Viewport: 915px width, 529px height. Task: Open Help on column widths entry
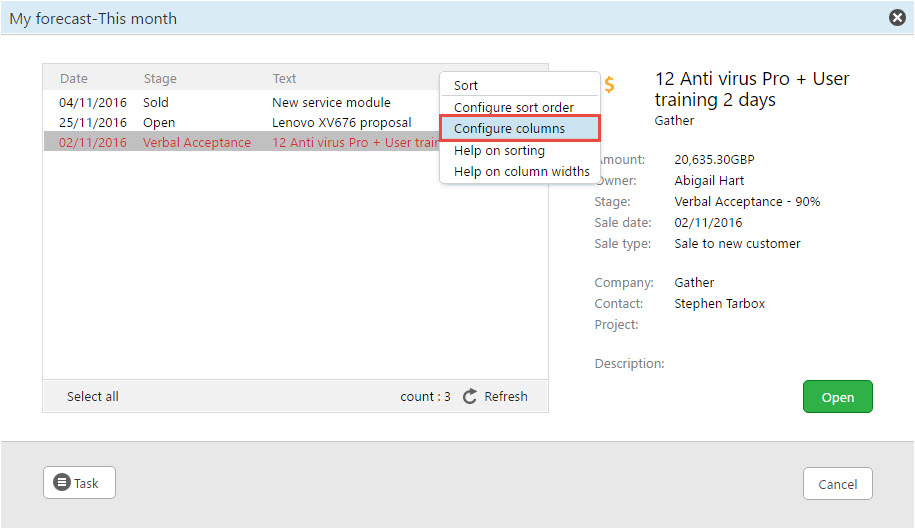pos(522,171)
